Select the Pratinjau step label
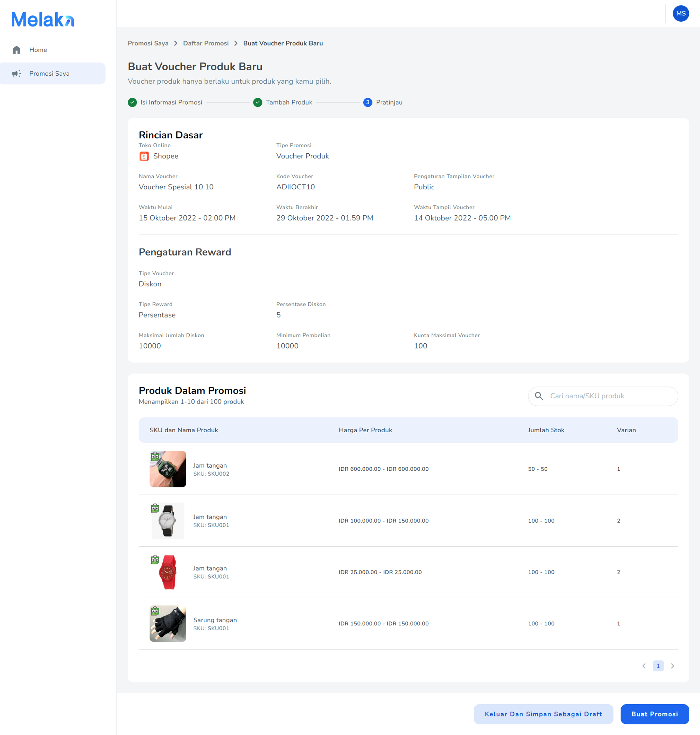Screen dimensions: 700x735 click(389, 102)
